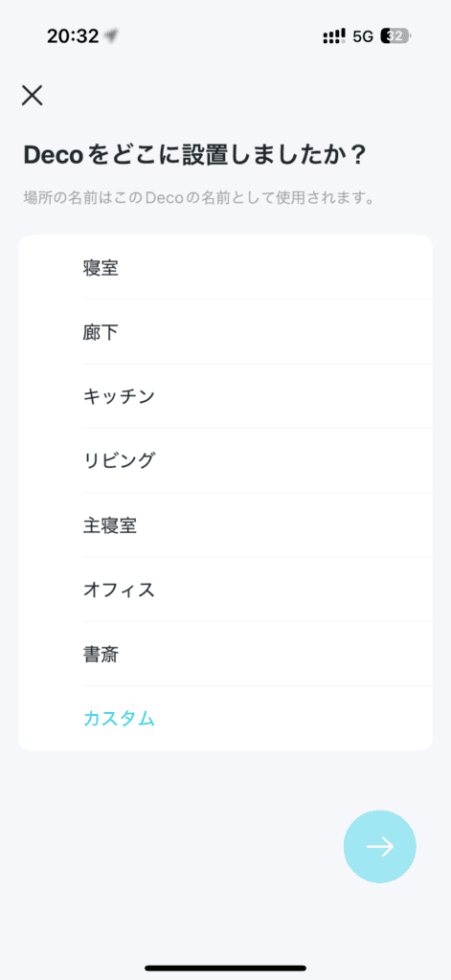The image size is (451, 980).
Task: Select 廊下 as the Deco location
Action: tap(225, 332)
